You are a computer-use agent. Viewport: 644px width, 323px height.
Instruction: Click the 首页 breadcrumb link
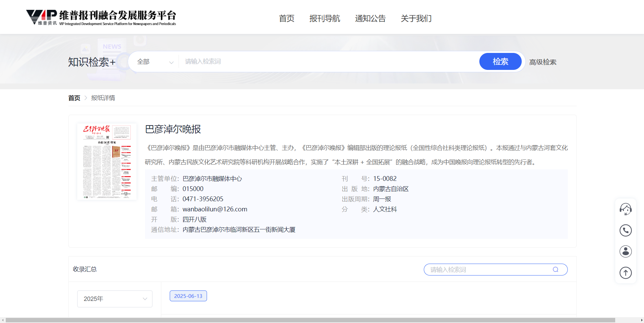[x=74, y=98]
